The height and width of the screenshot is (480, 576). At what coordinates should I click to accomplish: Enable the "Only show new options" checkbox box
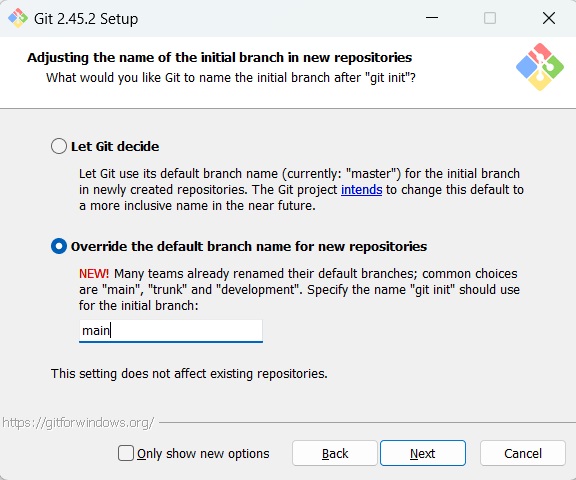pyautogui.click(x=126, y=453)
